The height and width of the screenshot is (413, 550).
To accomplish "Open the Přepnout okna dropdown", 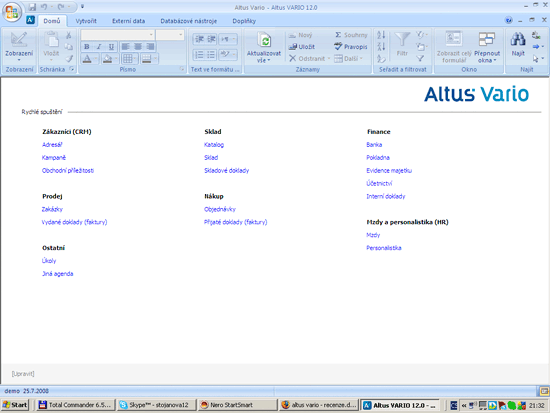I will 487,47.
